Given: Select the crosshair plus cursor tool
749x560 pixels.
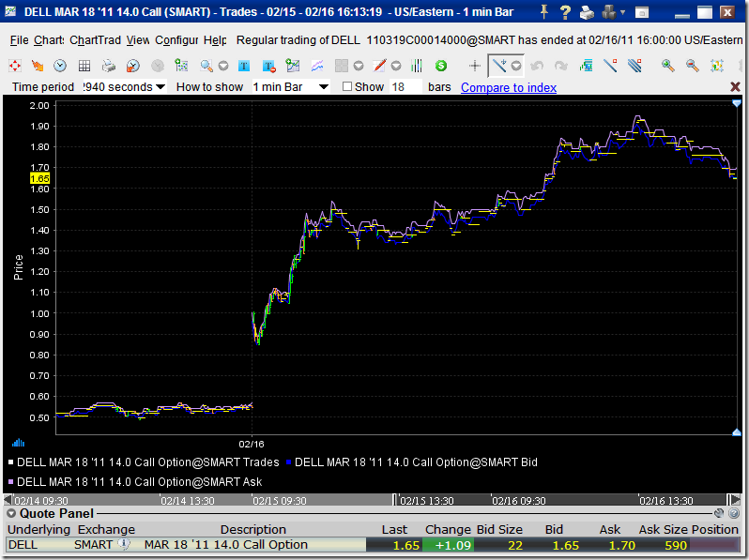Looking at the screenshot, I should click(475, 66).
